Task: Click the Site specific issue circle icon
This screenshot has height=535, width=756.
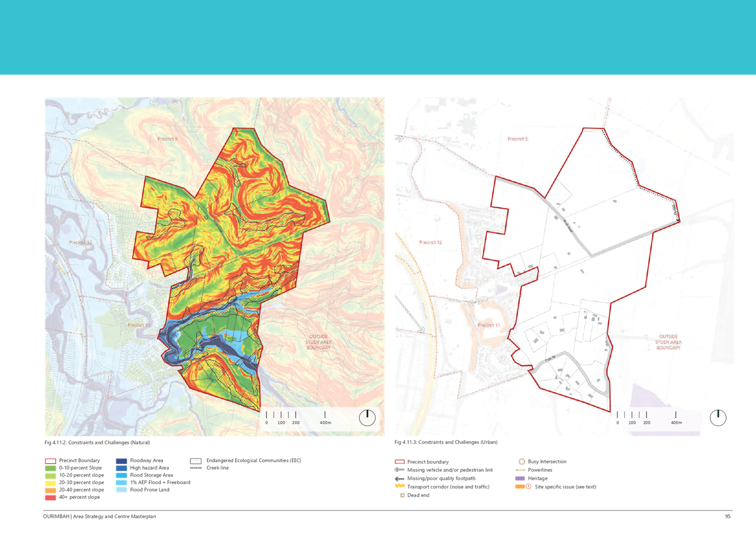Action: pyautogui.click(x=528, y=486)
